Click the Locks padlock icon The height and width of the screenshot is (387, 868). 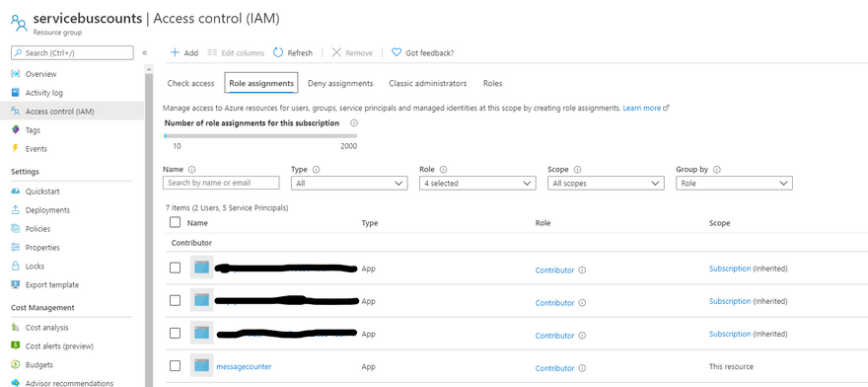coord(16,267)
